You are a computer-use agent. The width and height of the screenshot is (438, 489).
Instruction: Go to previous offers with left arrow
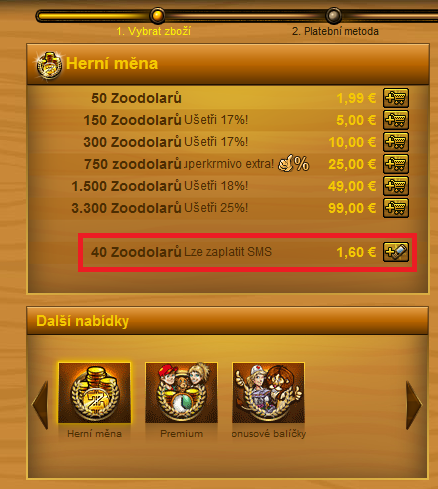point(40,405)
